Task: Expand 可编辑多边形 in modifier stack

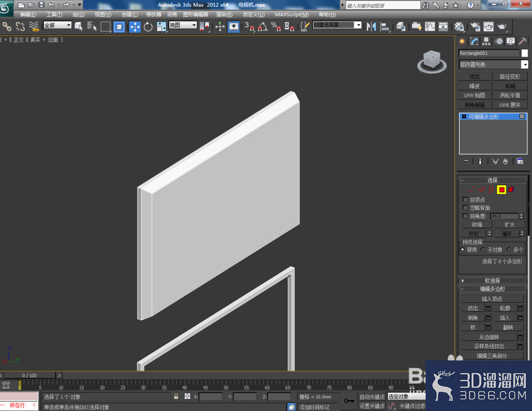Action: [464, 117]
